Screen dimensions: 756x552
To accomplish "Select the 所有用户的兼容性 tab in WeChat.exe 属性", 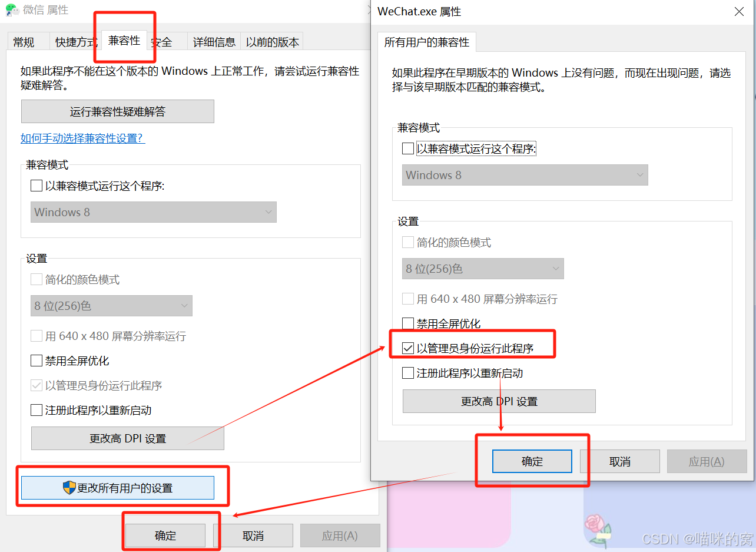I will click(427, 42).
